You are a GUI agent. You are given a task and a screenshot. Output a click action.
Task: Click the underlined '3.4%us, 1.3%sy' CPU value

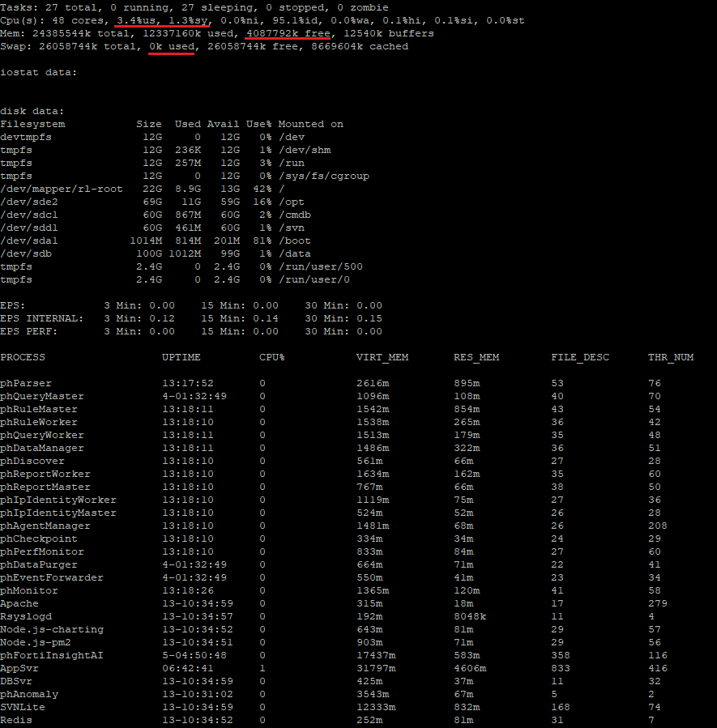pos(164,21)
